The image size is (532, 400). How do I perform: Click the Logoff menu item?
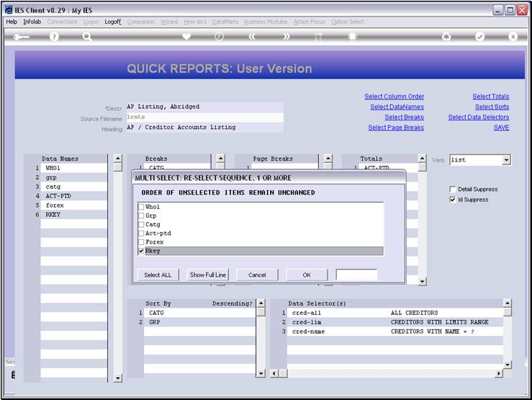(112, 22)
